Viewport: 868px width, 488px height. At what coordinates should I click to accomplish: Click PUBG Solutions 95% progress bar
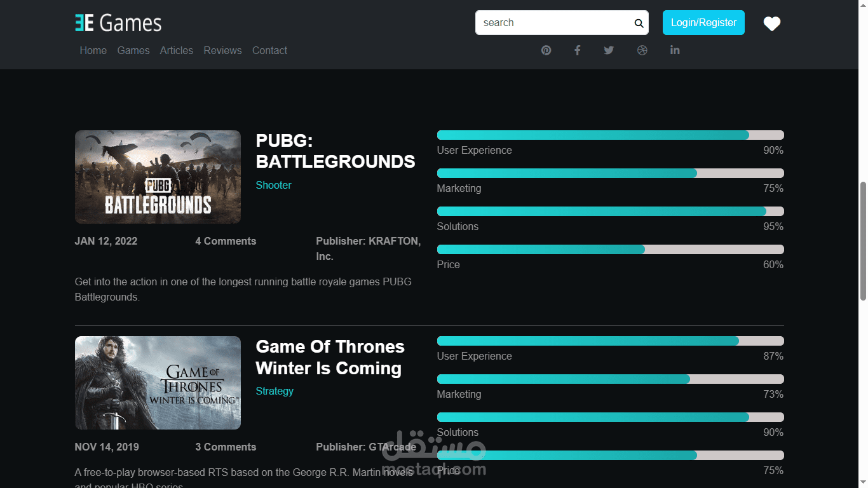click(x=610, y=211)
